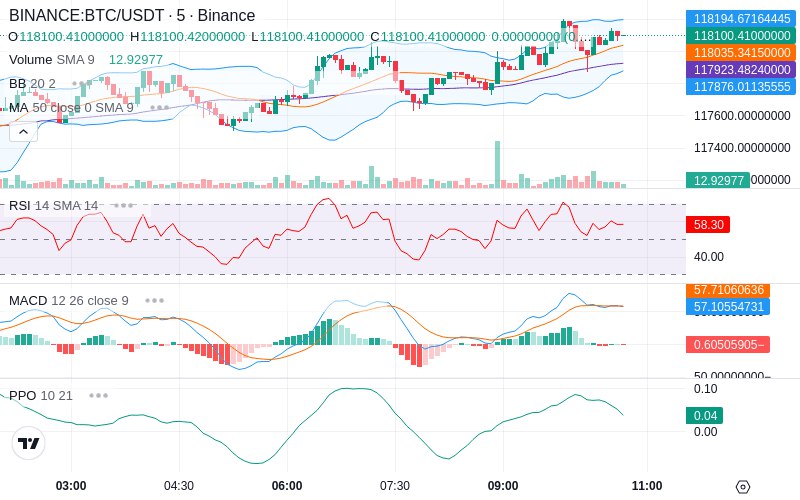Screen dimensions: 800x500
Task: Click the 04:30 time axis label
Action: (x=179, y=486)
